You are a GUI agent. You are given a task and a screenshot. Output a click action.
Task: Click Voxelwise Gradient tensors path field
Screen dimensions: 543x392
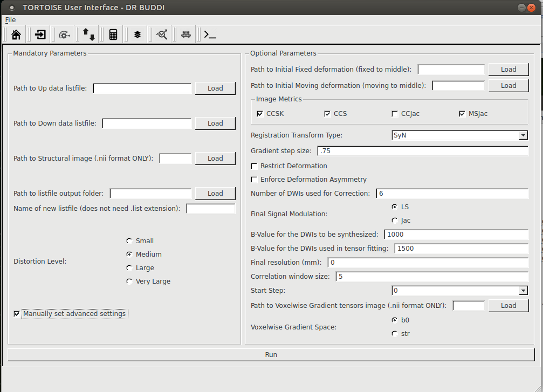[469, 305]
